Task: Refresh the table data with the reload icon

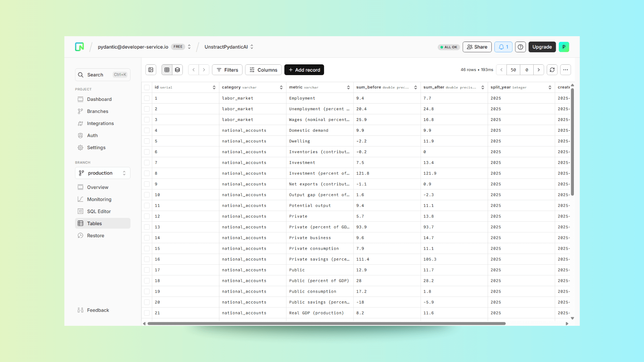Action: tap(552, 70)
